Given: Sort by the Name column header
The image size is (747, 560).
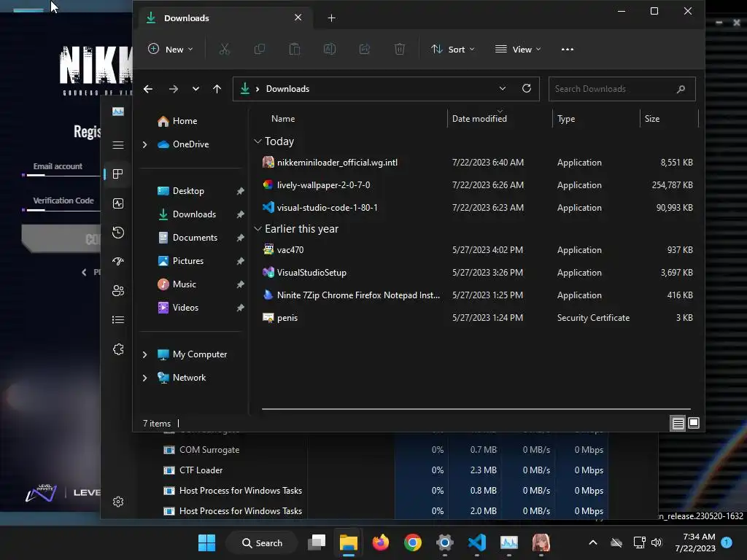Looking at the screenshot, I should 283,119.
